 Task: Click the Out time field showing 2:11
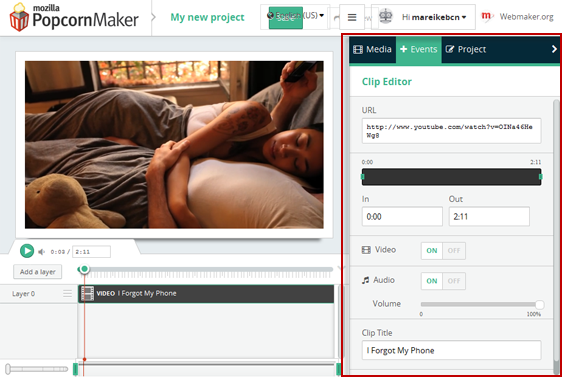(489, 216)
